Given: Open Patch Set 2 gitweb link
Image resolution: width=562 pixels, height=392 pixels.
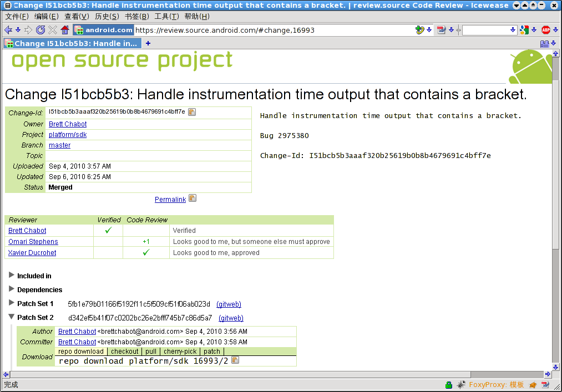Looking at the screenshot, I should click(231, 318).
